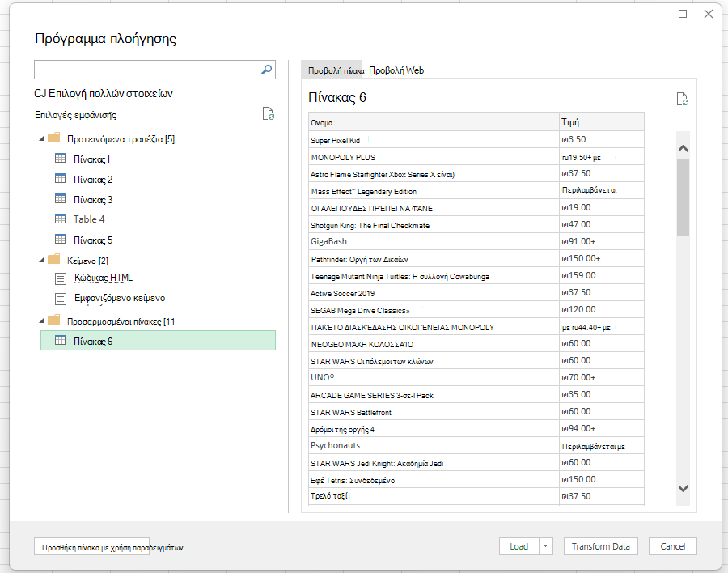Click the ₪159.00 price cell
The height and width of the screenshot is (573, 728).
click(x=602, y=276)
